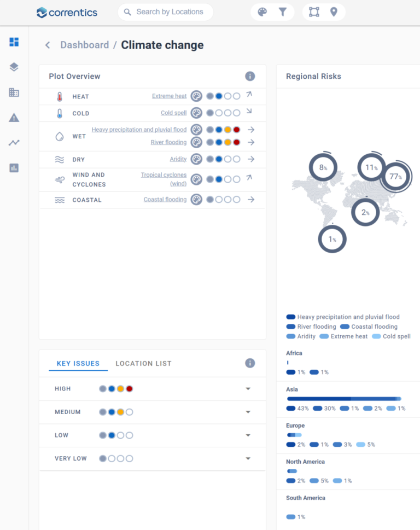Click the Plot Overview info icon

tap(250, 77)
